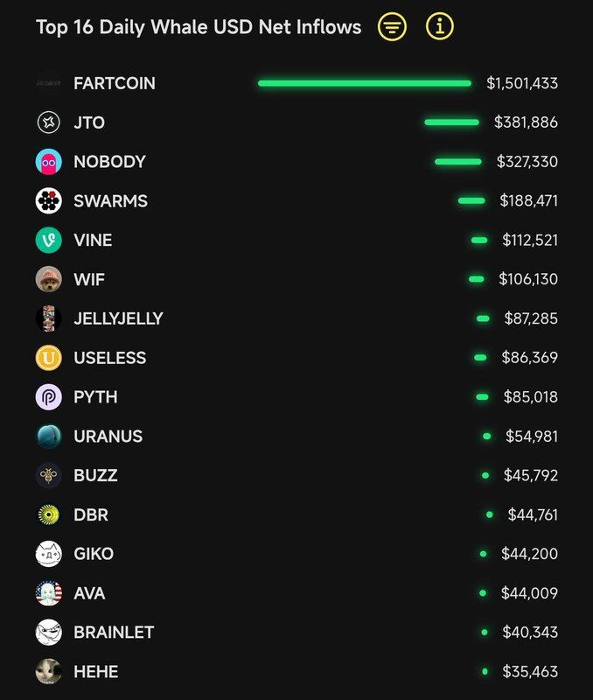Click the URANUS token label
Viewport: 593px width, 700px height.
point(108,437)
